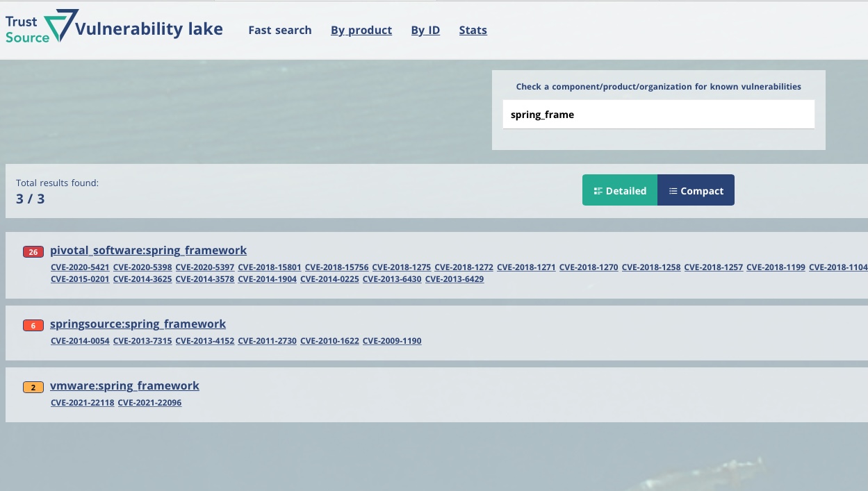Open CVE-2018-1275 details
This screenshot has height=491, width=868.
click(402, 267)
